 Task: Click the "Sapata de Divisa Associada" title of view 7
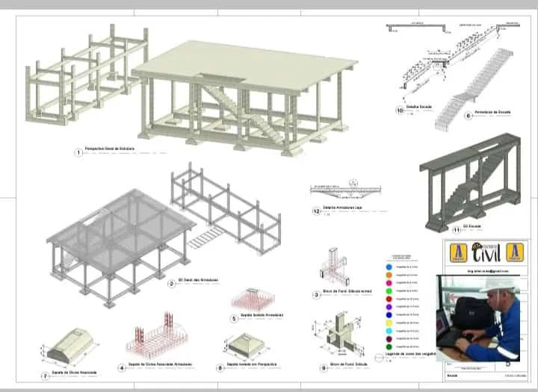pos(74,373)
